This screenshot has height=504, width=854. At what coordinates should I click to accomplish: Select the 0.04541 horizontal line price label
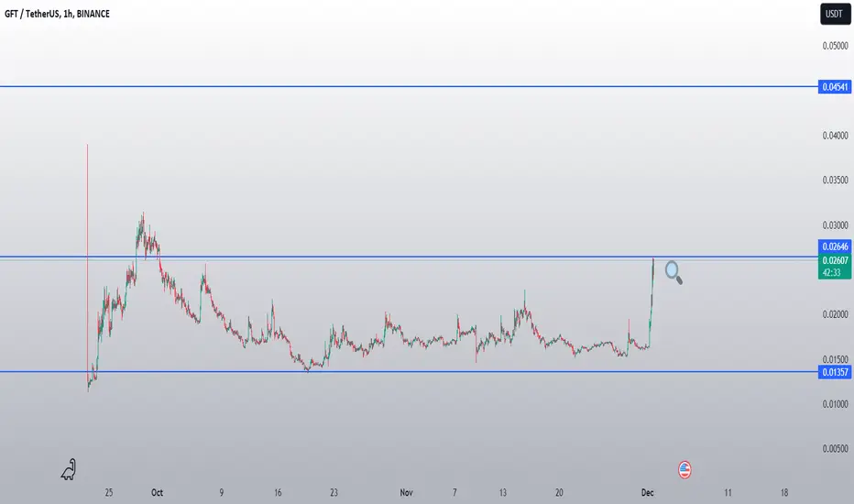pos(835,87)
